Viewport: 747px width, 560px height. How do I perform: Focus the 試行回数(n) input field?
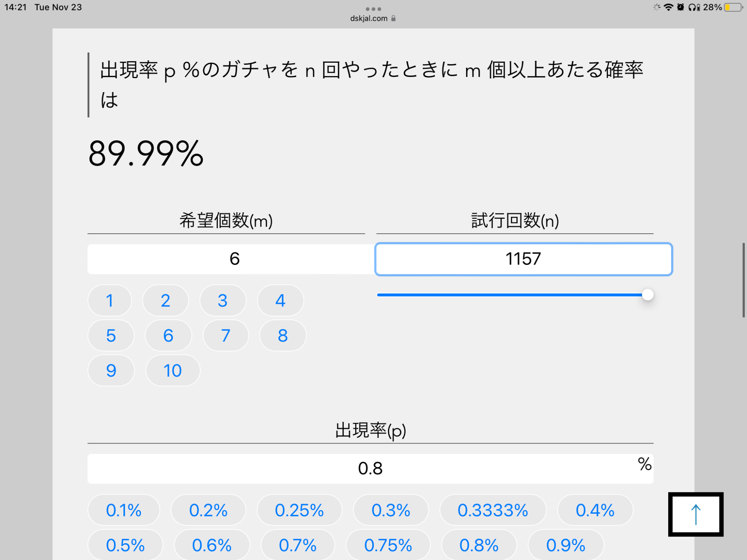[x=523, y=259]
